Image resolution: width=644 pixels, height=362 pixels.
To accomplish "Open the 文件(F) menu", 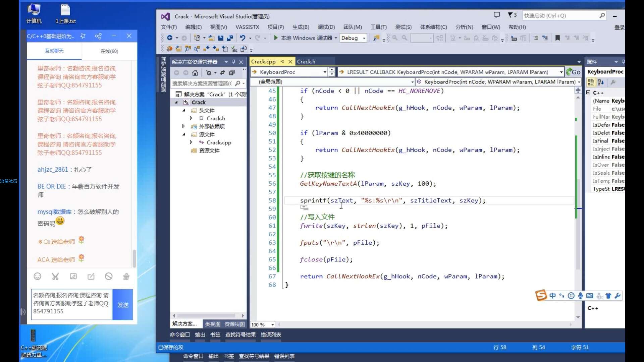I will pyautogui.click(x=169, y=27).
